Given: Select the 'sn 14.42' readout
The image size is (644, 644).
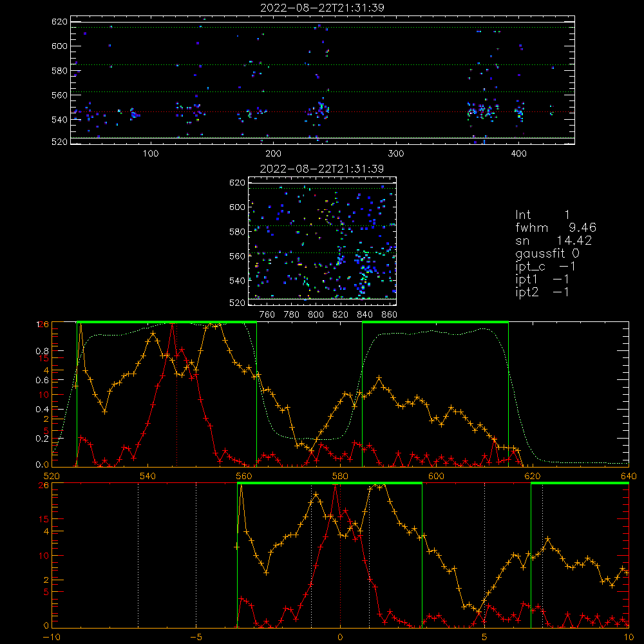Looking at the screenshot, I should 554,241.
